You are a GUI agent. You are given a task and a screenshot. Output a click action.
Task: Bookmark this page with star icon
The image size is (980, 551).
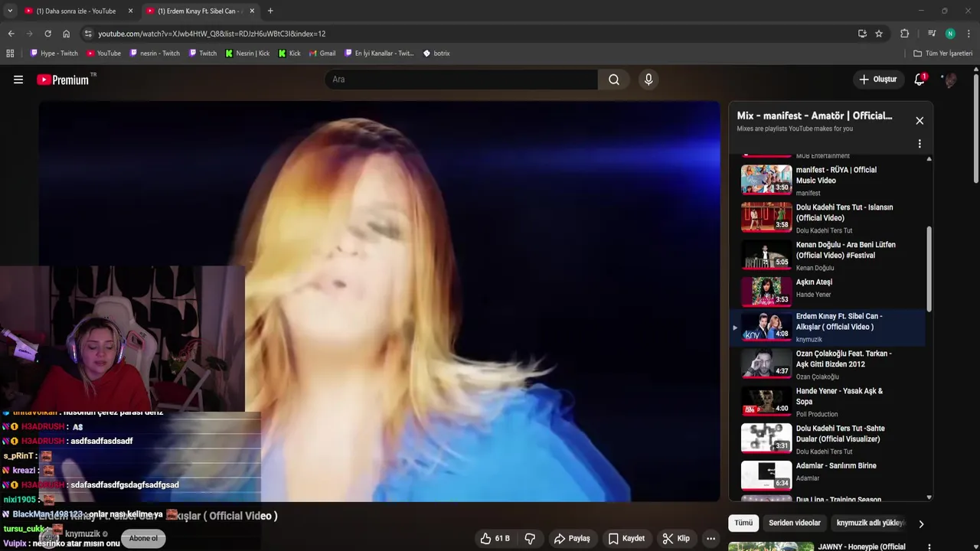coord(879,34)
